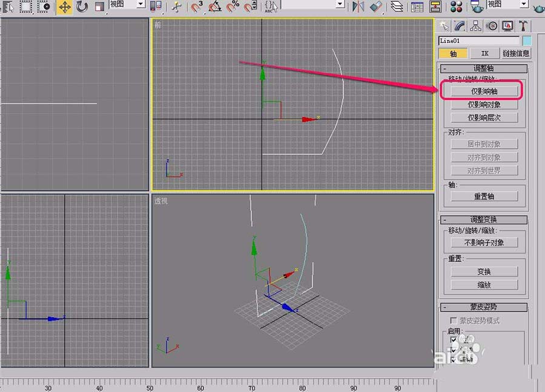Click the 重置轴 button
Viewport: 545px width, 392px height.
point(484,196)
